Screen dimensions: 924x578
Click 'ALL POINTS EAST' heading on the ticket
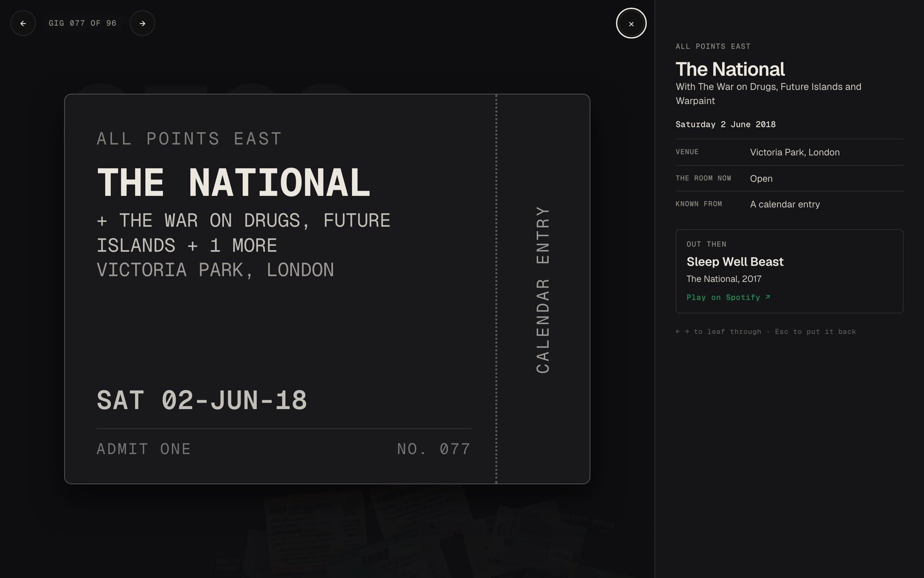tap(189, 139)
